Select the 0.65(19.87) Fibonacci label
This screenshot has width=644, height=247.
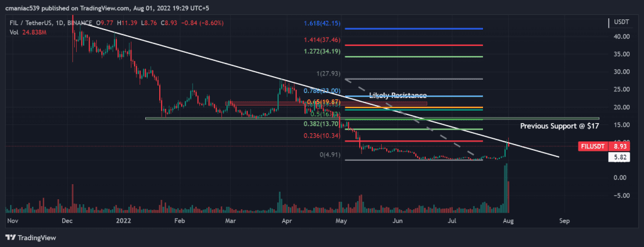324,101
